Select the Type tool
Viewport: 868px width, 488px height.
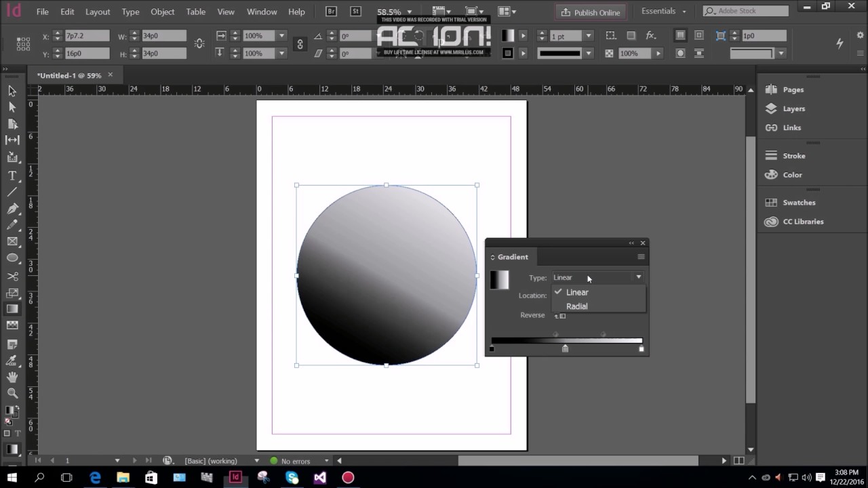12,176
